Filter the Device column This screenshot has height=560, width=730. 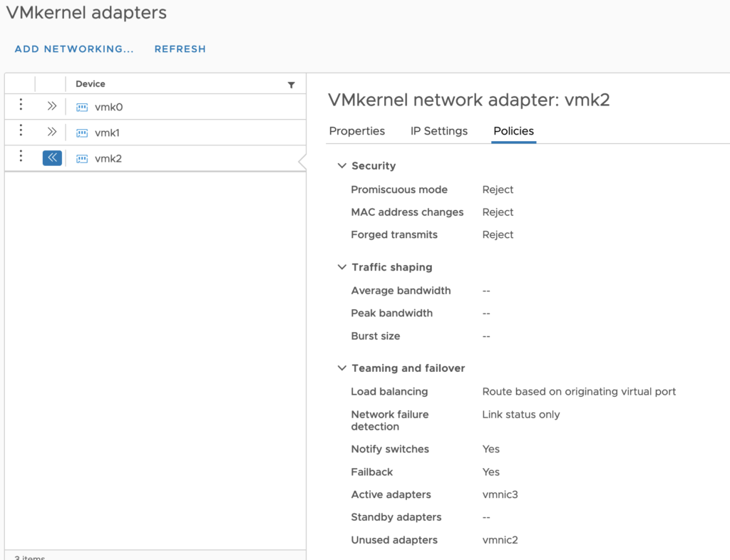tap(291, 85)
